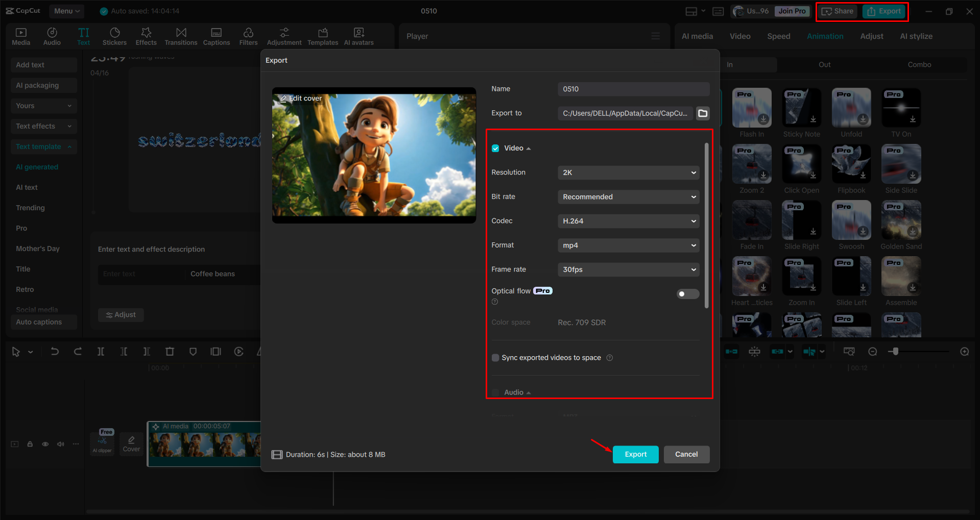
Task: Click the Undo icon on the timeline toolbar
Action: coord(55,351)
